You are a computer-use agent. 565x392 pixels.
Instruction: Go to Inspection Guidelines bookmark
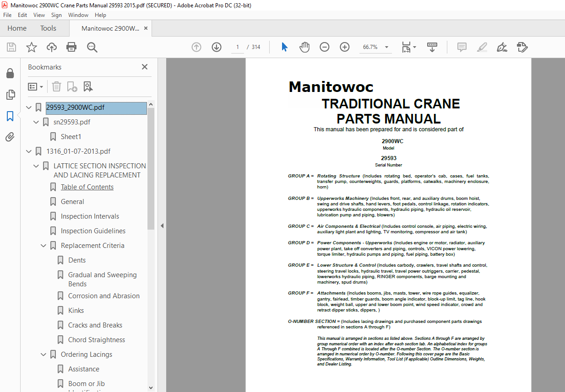(x=93, y=231)
